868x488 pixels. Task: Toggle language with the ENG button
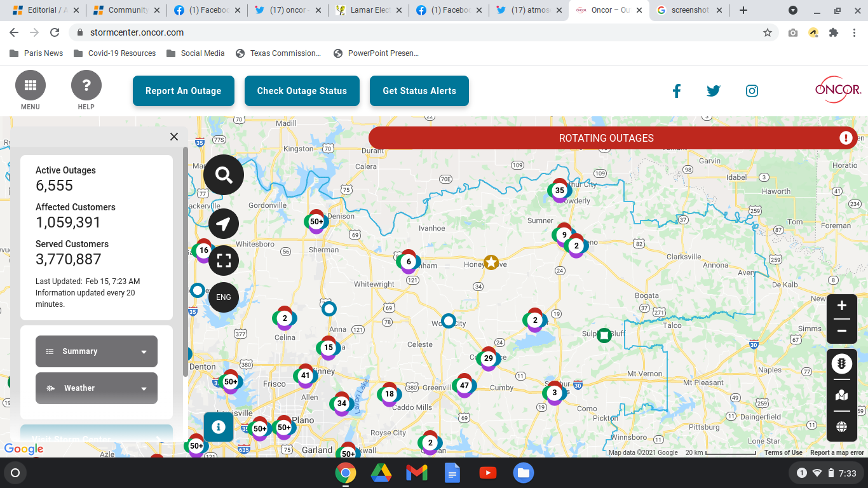(x=224, y=297)
